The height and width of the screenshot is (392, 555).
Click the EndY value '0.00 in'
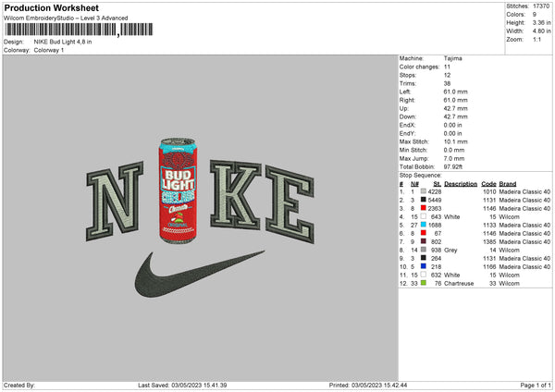point(452,133)
